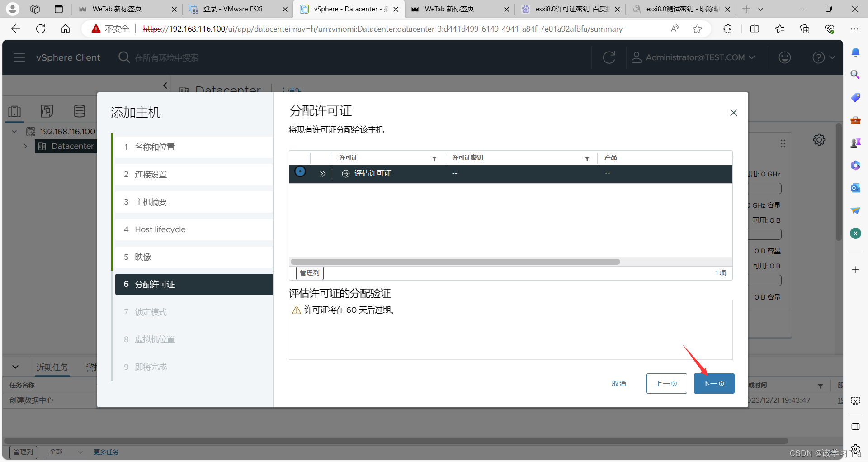
Task: Open sidebar search magnifier icon
Action: [x=855, y=75]
